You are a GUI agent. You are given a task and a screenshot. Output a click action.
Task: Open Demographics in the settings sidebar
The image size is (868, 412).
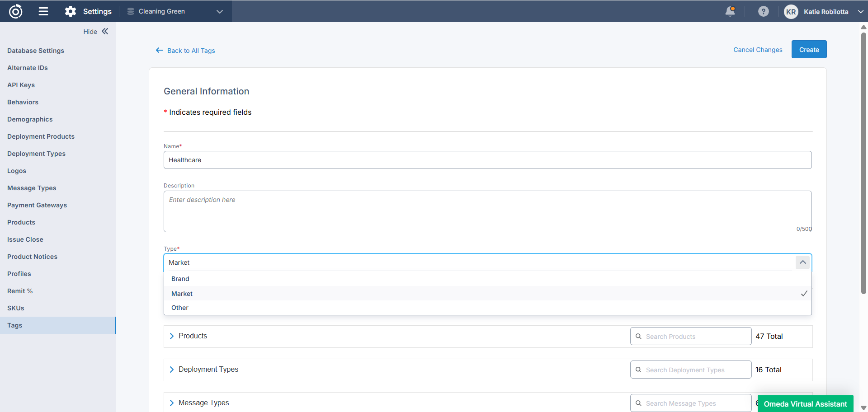coord(30,119)
